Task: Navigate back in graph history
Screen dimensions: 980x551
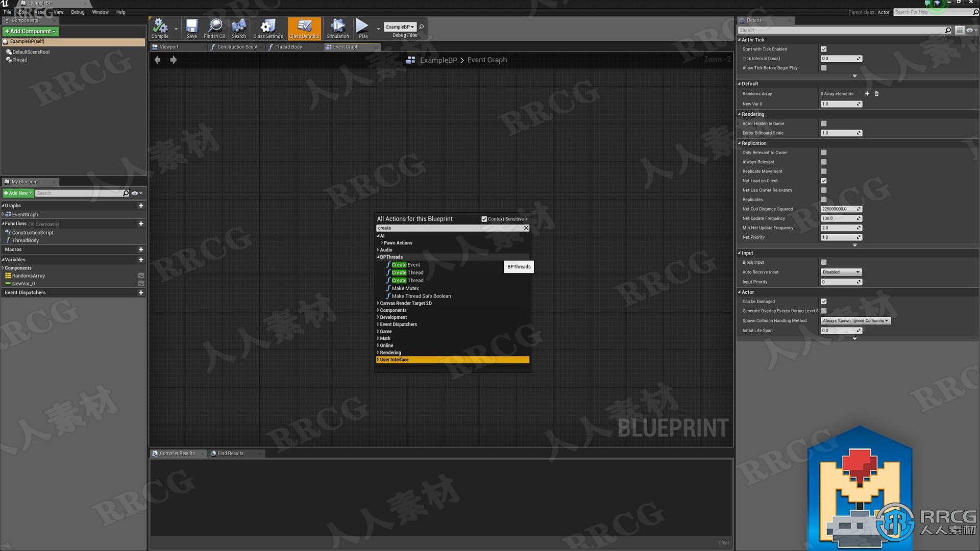Action: pos(157,60)
